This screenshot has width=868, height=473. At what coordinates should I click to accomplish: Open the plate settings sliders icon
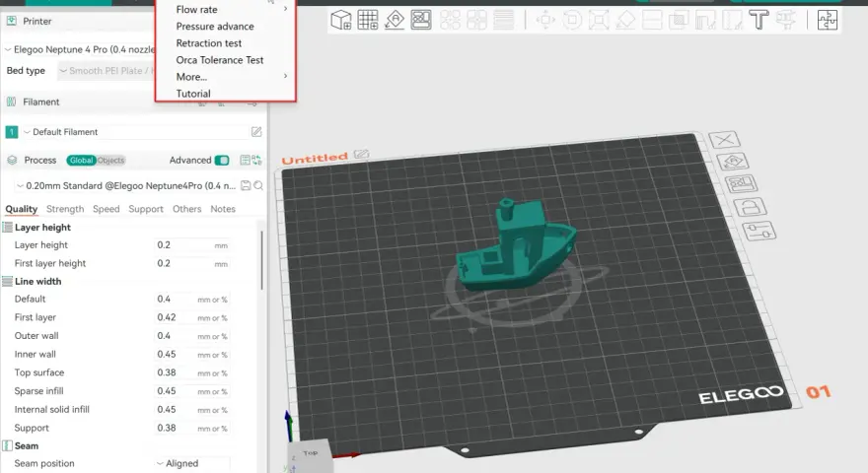point(759,231)
